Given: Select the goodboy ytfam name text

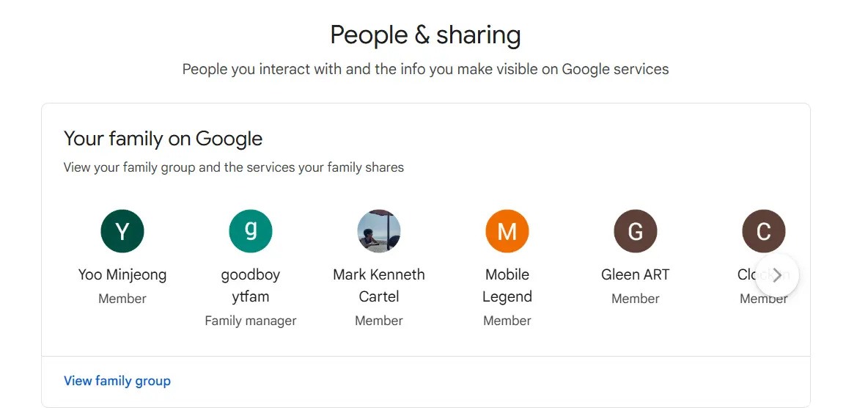Looking at the screenshot, I should pyautogui.click(x=251, y=285).
